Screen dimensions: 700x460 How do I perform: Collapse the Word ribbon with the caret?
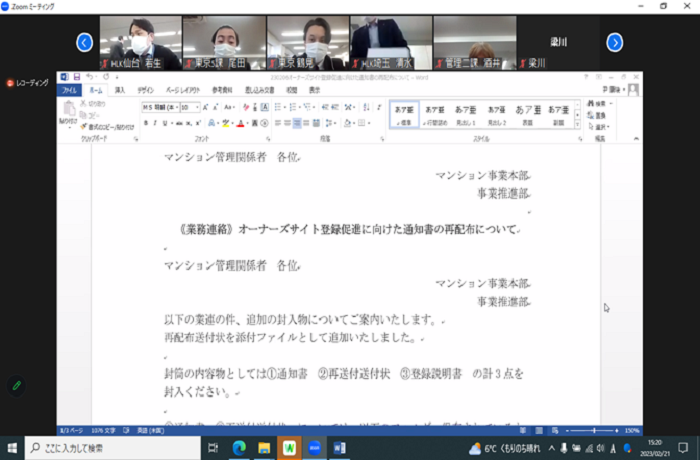[636, 139]
